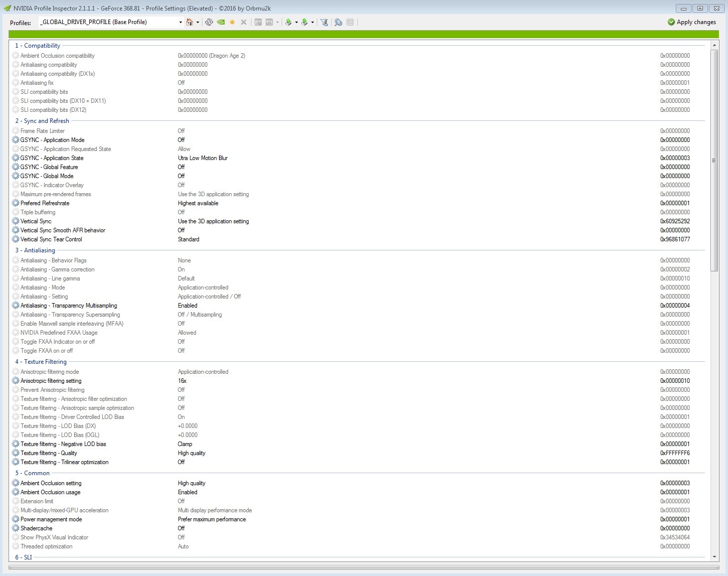Open the Profiles combo box dropdown
This screenshot has width=728, height=576.
(180, 22)
